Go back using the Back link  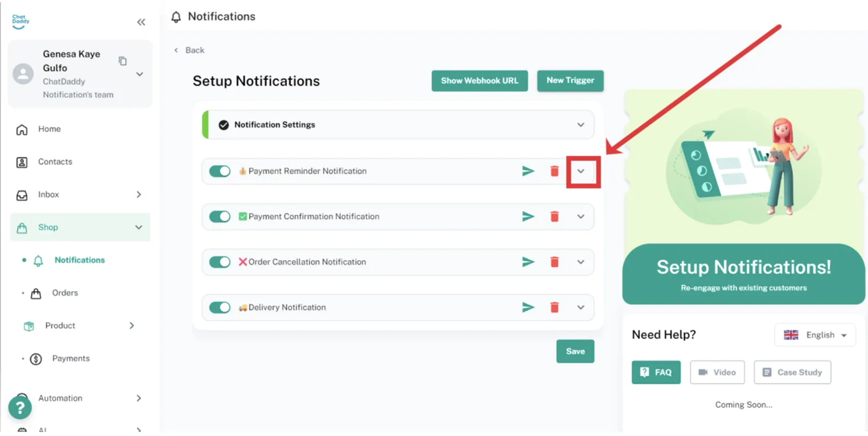pyautogui.click(x=190, y=50)
